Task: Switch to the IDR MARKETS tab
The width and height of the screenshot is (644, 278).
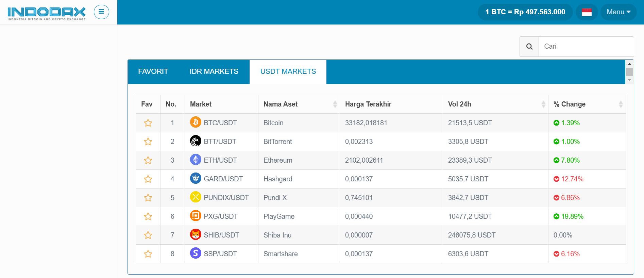Action: click(x=214, y=71)
